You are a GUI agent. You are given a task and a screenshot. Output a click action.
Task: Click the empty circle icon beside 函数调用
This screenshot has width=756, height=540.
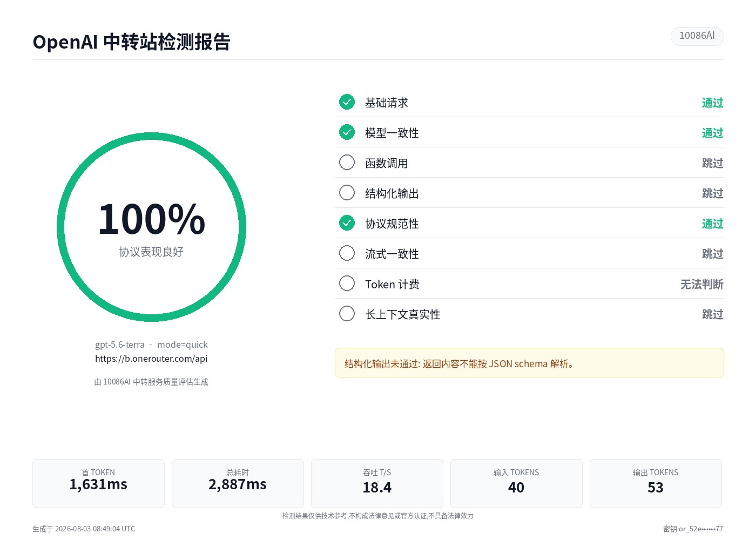[x=347, y=163]
